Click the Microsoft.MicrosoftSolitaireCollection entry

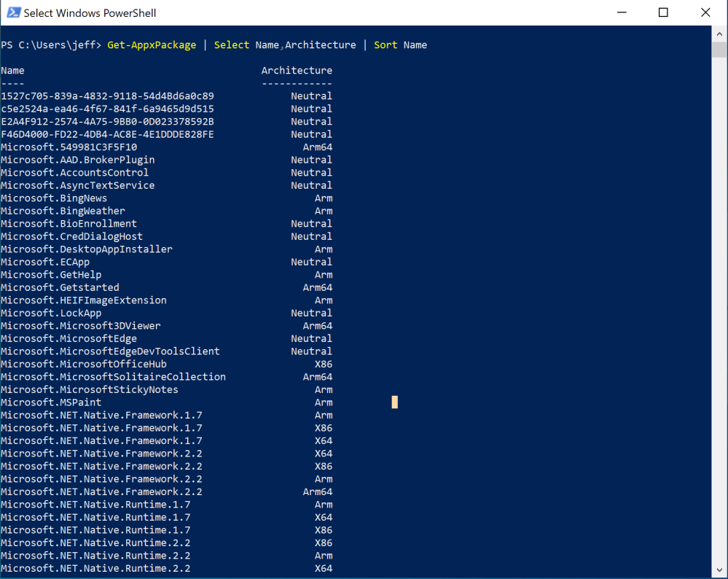[113, 377]
